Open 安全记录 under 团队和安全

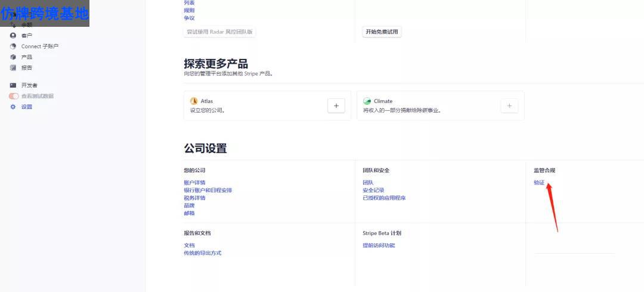(x=373, y=190)
